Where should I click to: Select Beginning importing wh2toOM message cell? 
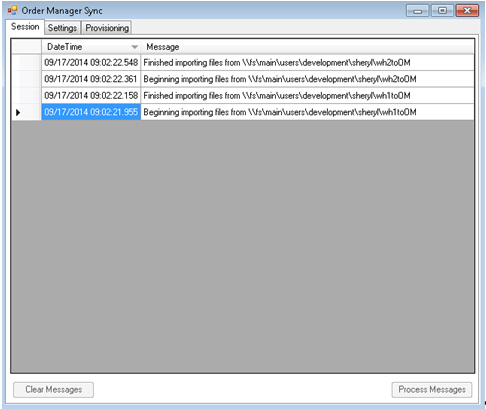tap(307, 79)
